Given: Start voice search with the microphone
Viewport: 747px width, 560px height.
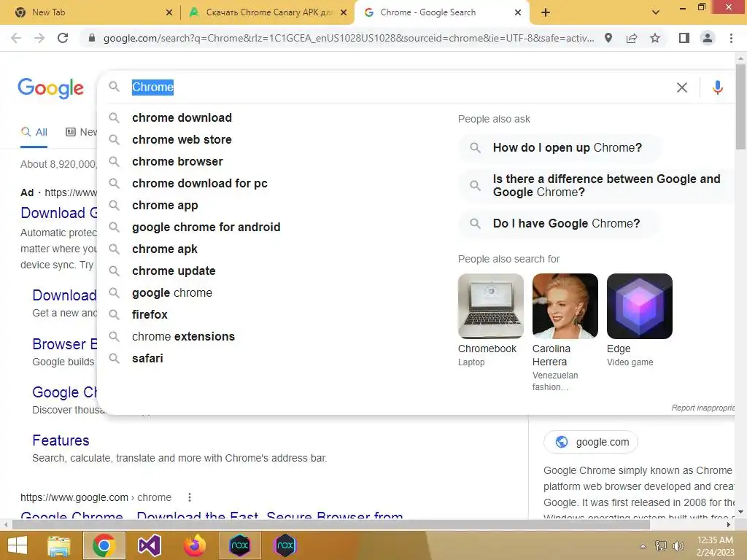Looking at the screenshot, I should 718,87.
